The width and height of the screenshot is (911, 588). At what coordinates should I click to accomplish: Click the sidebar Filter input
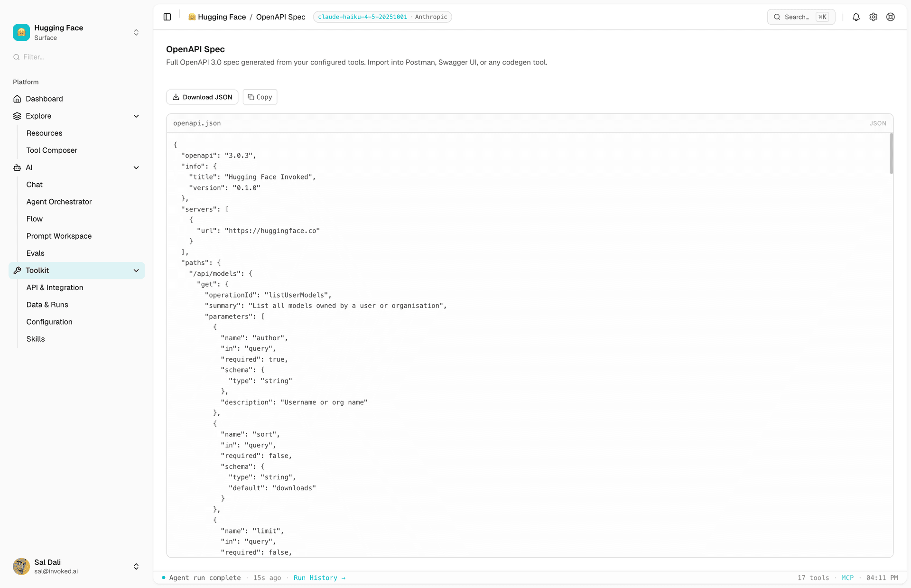[77, 57]
